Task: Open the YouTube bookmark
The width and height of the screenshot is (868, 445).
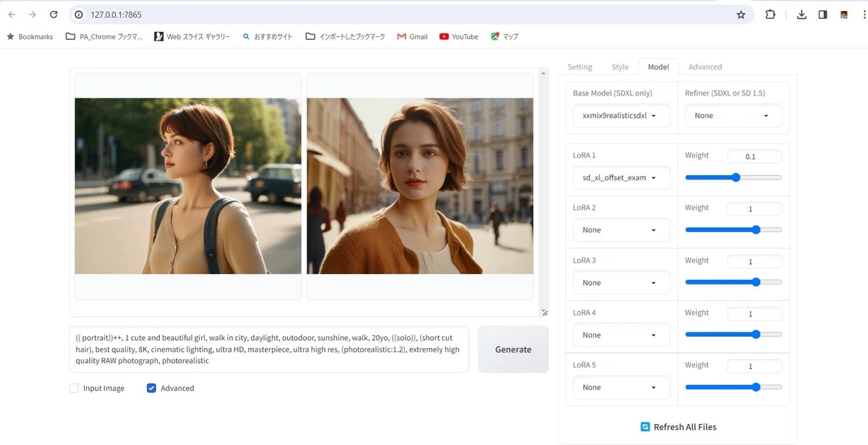Action: pos(459,36)
